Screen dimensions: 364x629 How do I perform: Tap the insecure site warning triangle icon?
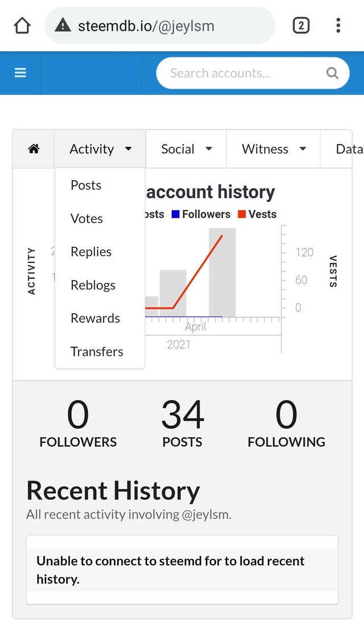[x=63, y=26]
